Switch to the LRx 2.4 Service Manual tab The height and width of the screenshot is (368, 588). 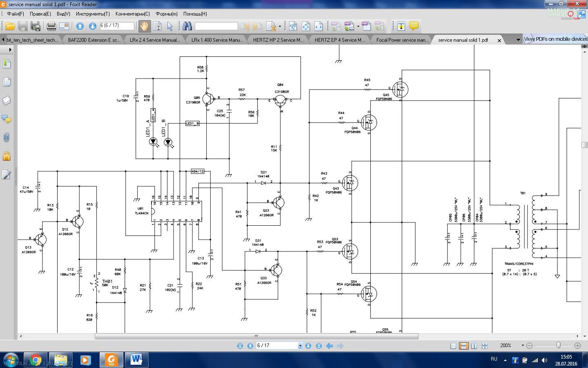click(x=154, y=40)
